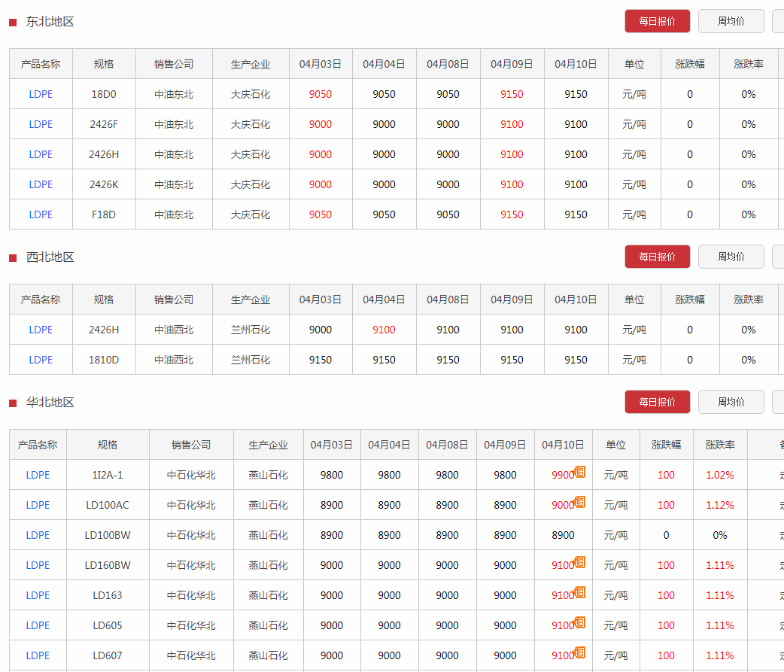The image size is (784, 672).
Task: Click 大庆石化 cell in 2426K row
Action: pos(251,184)
